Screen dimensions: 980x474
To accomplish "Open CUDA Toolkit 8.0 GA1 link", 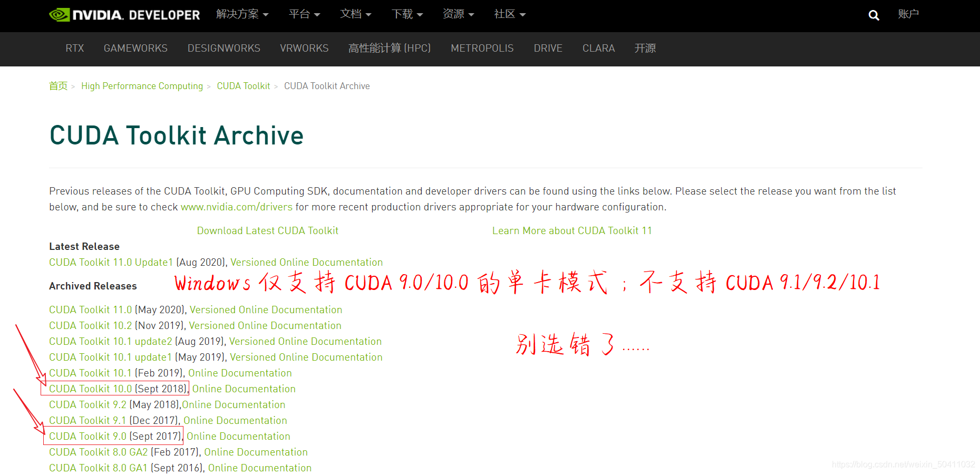I will pyautogui.click(x=99, y=468).
